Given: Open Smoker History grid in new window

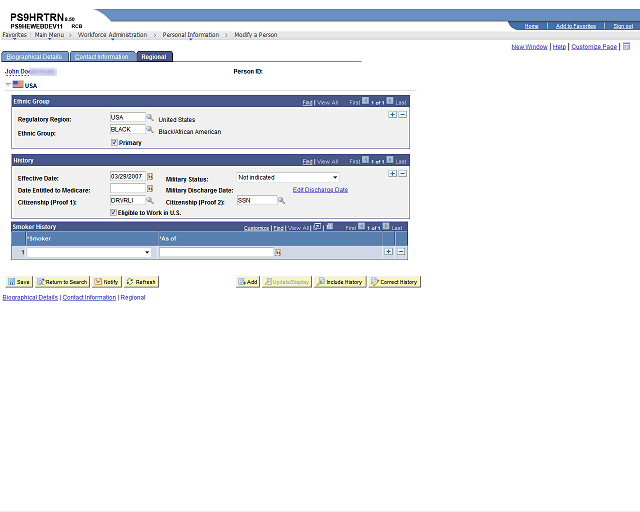Looking at the screenshot, I should [x=317, y=227].
